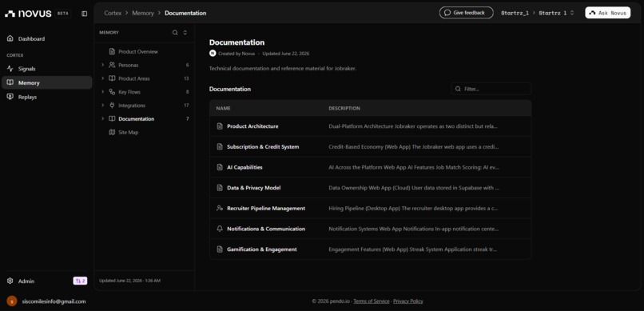The image size is (644, 311).
Task: Click the user avatar for siscomilesinfo
Action: tap(12, 301)
